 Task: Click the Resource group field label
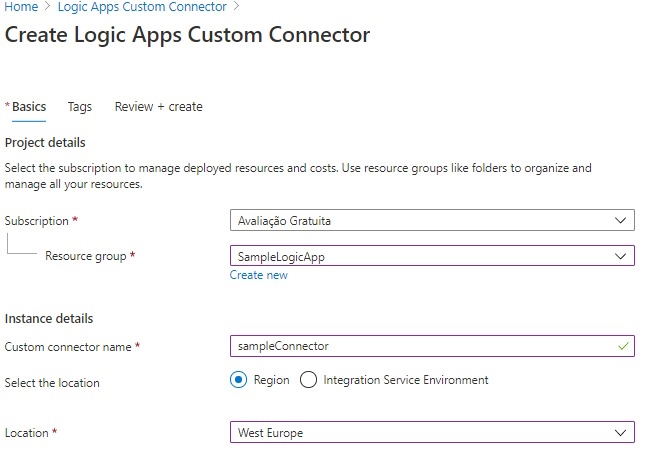pos(86,256)
